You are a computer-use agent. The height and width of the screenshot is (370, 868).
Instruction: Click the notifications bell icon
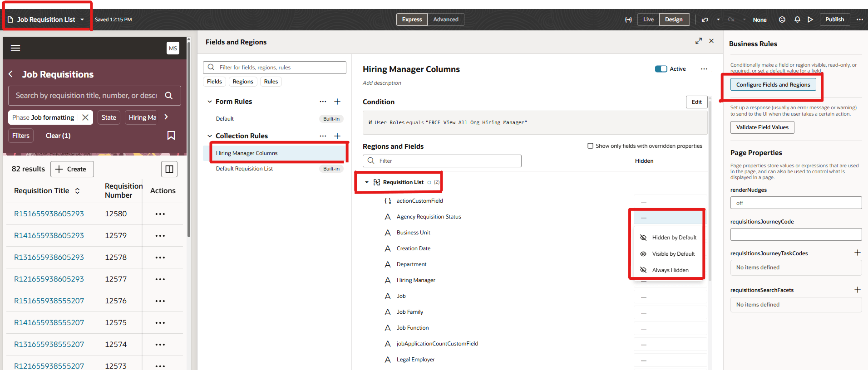tap(797, 19)
